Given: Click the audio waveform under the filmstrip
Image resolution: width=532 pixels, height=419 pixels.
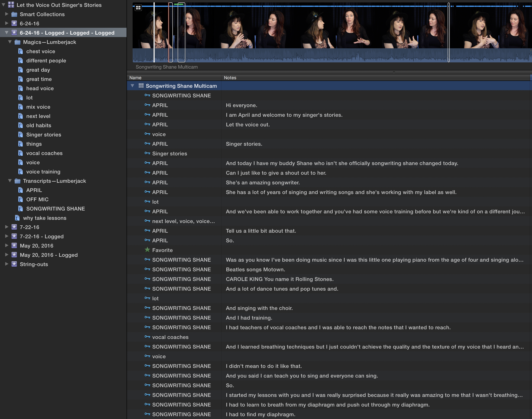Looking at the screenshot, I should pos(332,55).
